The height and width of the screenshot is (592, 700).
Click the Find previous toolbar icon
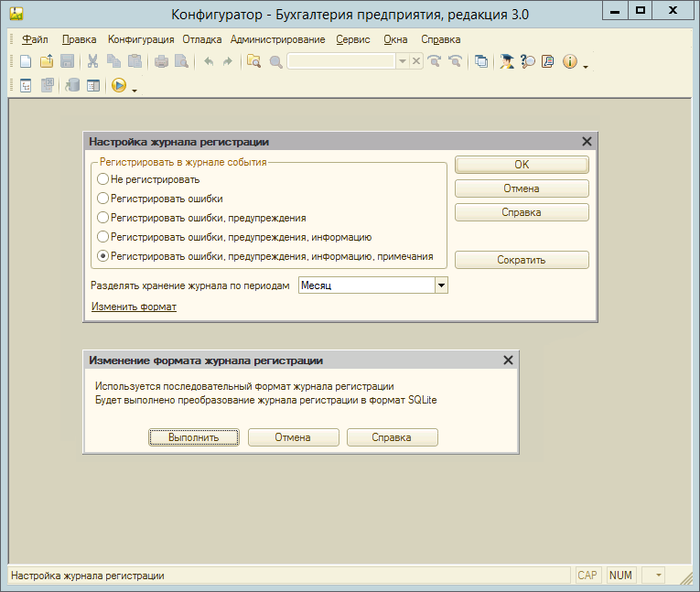[455, 60]
